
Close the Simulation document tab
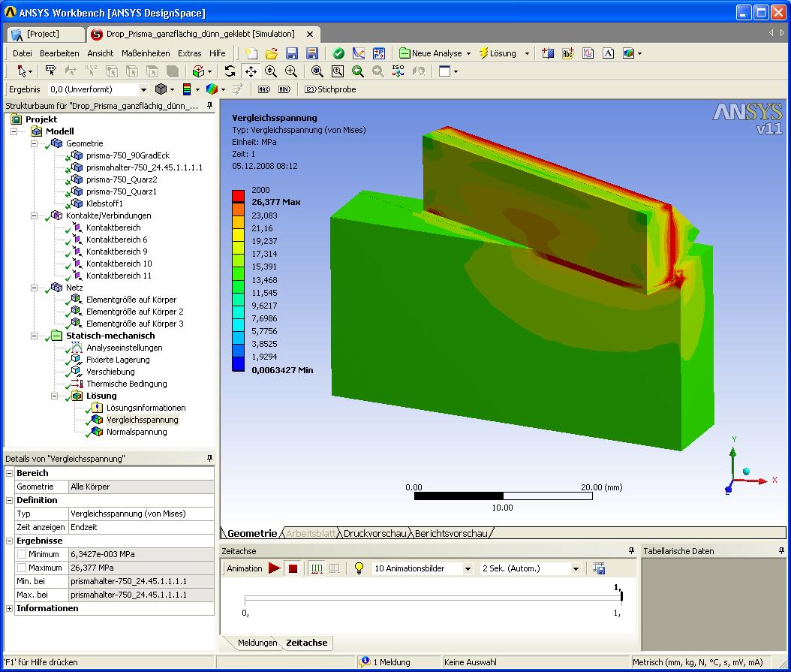tap(310, 35)
